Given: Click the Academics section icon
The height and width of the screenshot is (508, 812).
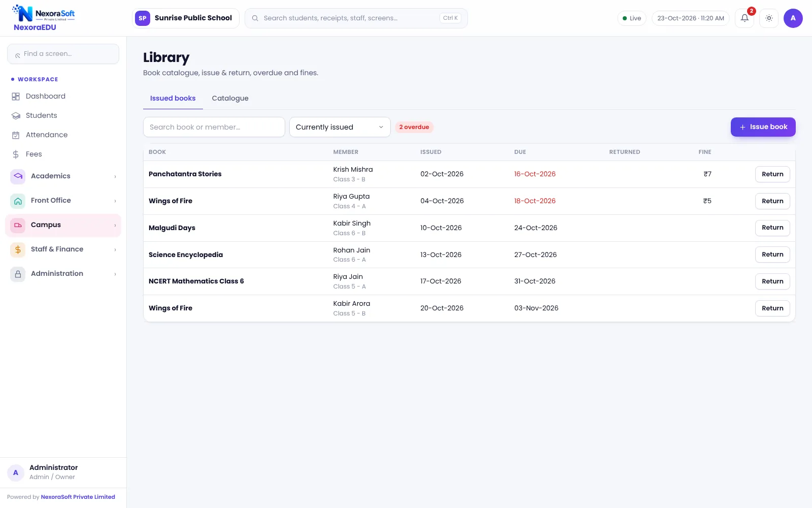Looking at the screenshot, I should click(18, 176).
